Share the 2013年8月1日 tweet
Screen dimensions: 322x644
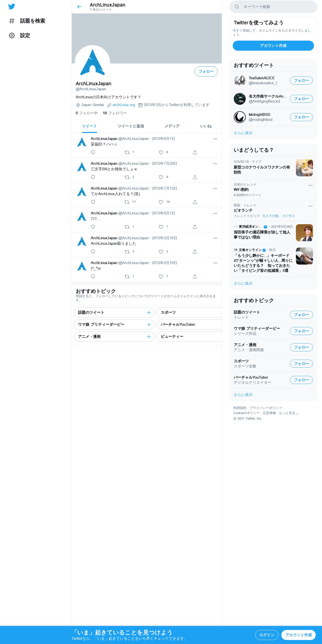click(x=195, y=152)
